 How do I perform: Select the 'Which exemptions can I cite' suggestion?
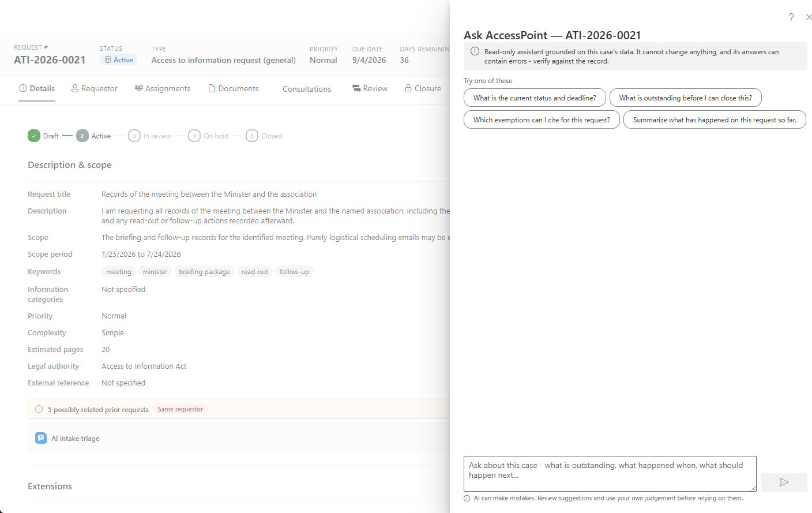542,119
